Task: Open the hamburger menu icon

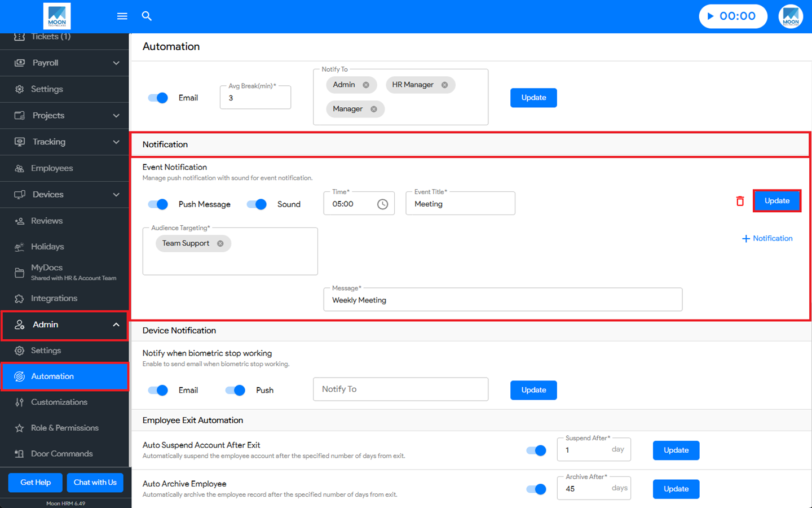Action: [x=122, y=16]
